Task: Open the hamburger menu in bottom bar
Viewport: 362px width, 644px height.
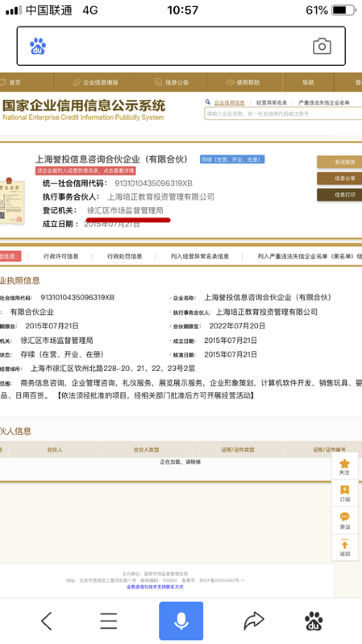Action: [x=109, y=621]
